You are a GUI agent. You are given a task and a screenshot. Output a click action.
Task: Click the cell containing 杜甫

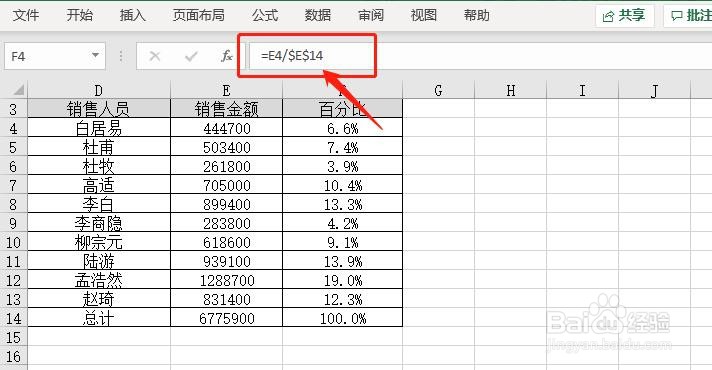click(99, 147)
